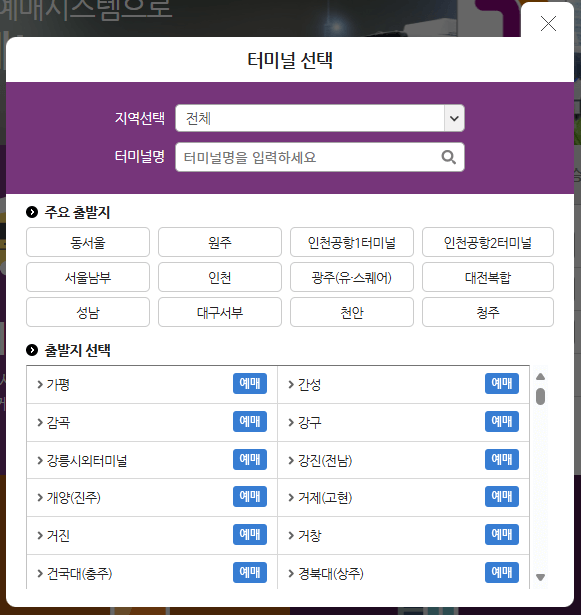Choose 강구 in the departure list
581x615 pixels.
click(309, 422)
